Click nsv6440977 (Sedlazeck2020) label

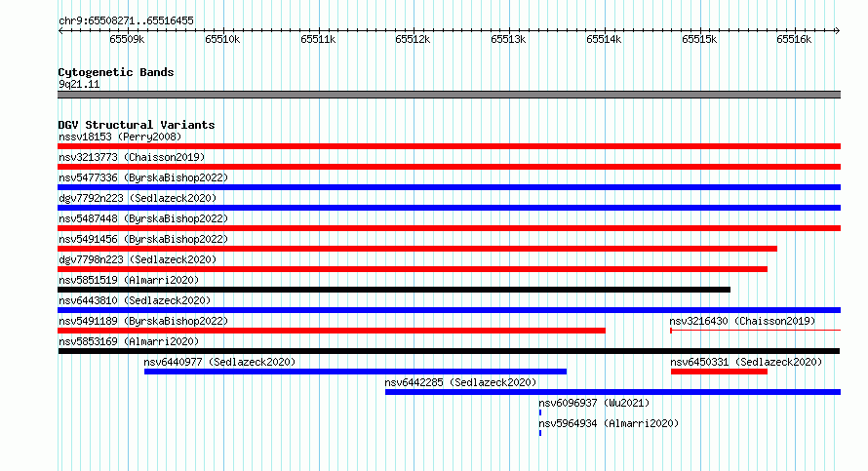219,362
